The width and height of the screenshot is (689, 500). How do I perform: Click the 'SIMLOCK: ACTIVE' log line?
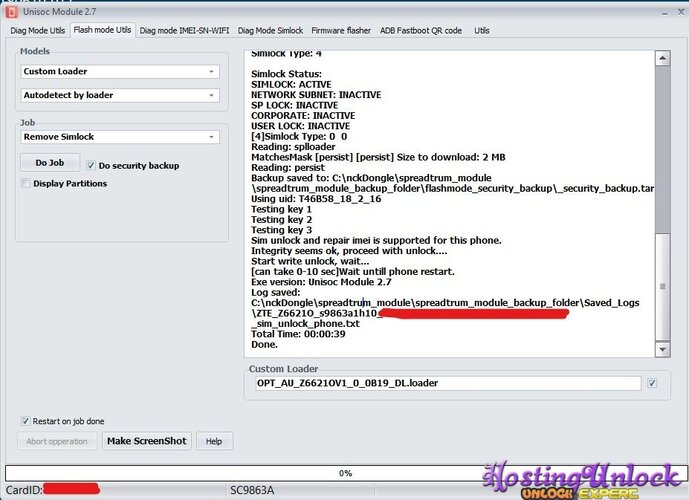[291, 84]
